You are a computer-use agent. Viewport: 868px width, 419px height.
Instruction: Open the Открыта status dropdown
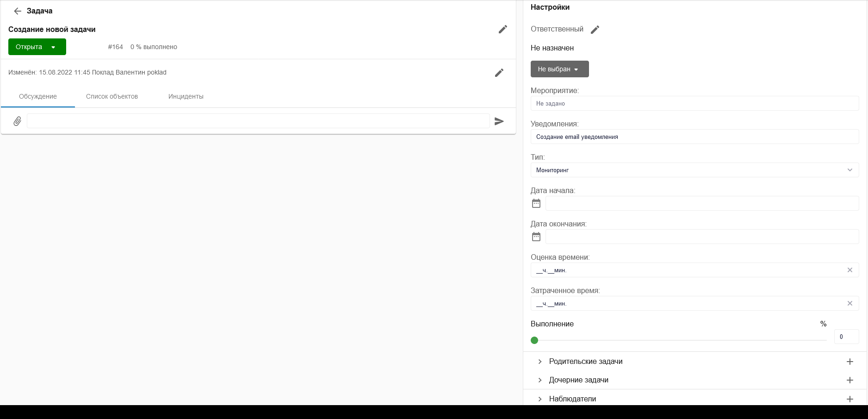[x=37, y=47]
